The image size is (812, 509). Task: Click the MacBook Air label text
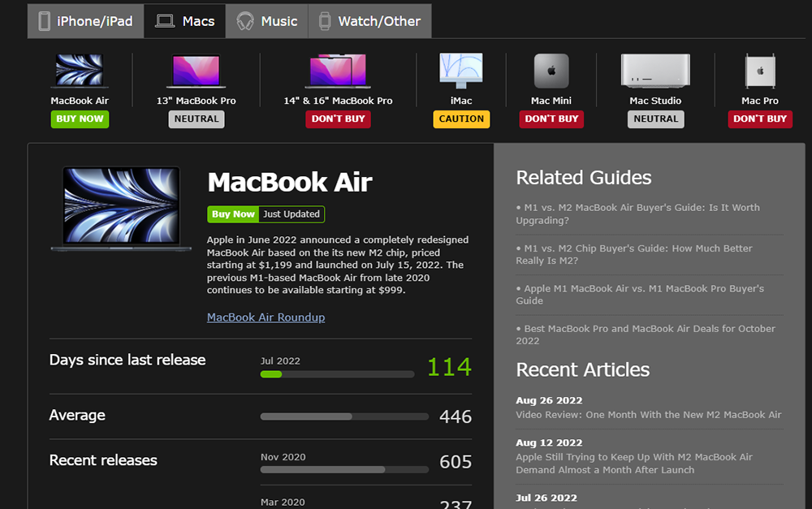[80, 101]
